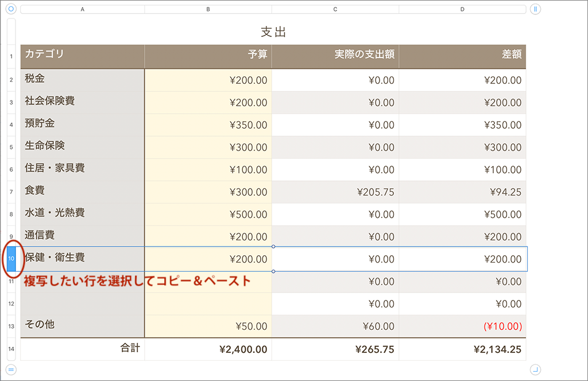The width and height of the screenshot is (588, 381).
Task: Select column A header
Action: (83, 9)
